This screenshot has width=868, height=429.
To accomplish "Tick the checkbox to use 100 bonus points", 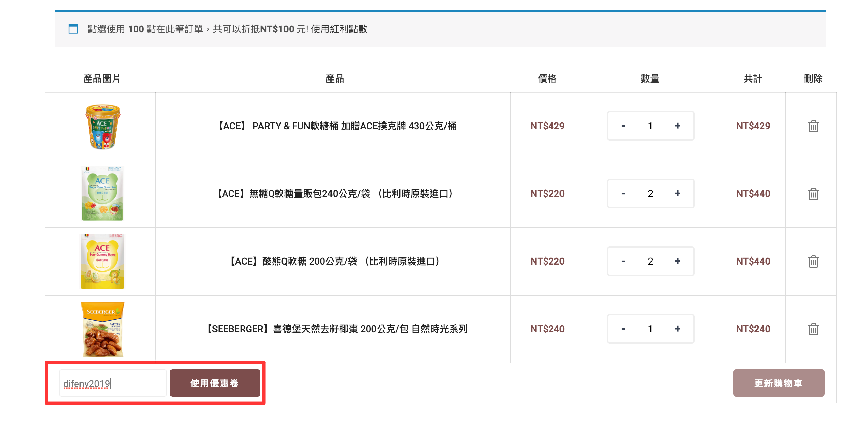I will point(73,29).
